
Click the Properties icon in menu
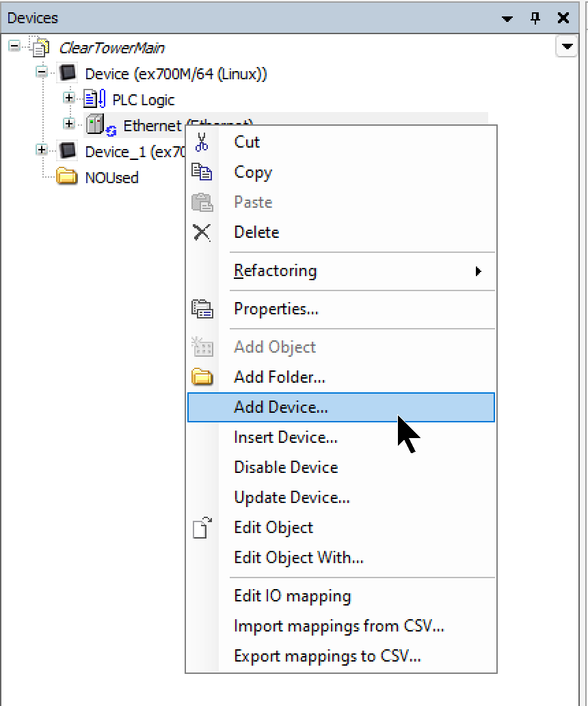202,309
